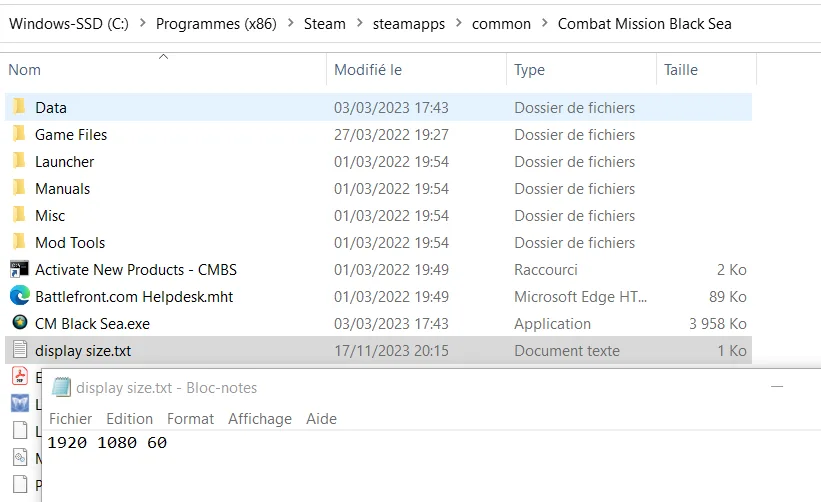Click in the Notepad text 1920 1080 60
Screen dimensions: 821x502
tap(107, 443)
